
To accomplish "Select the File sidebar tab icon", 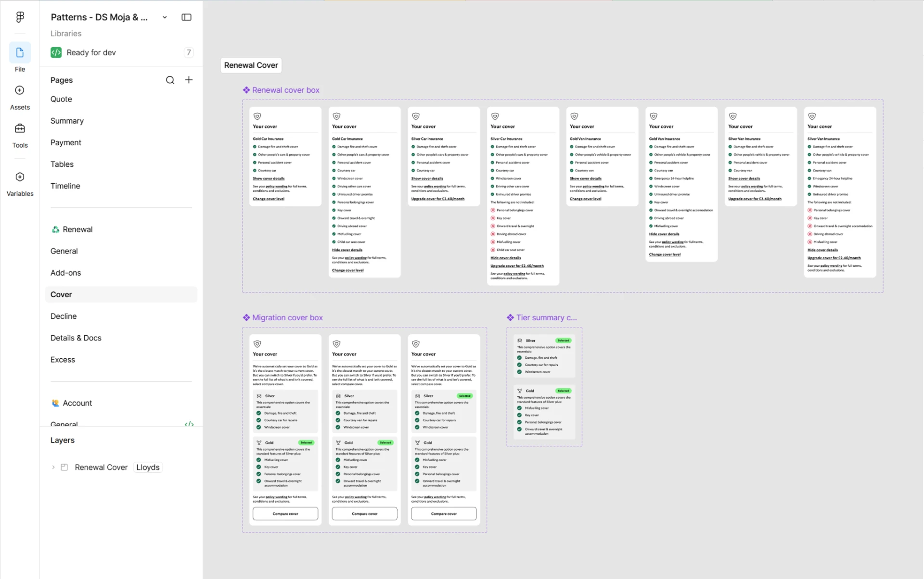I will click(x=20, y=52).
